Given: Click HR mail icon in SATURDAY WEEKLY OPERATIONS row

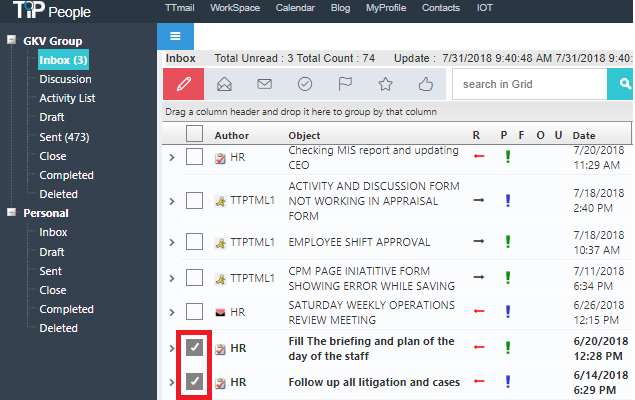Looking at the screenshot, I should click(220, 313).
